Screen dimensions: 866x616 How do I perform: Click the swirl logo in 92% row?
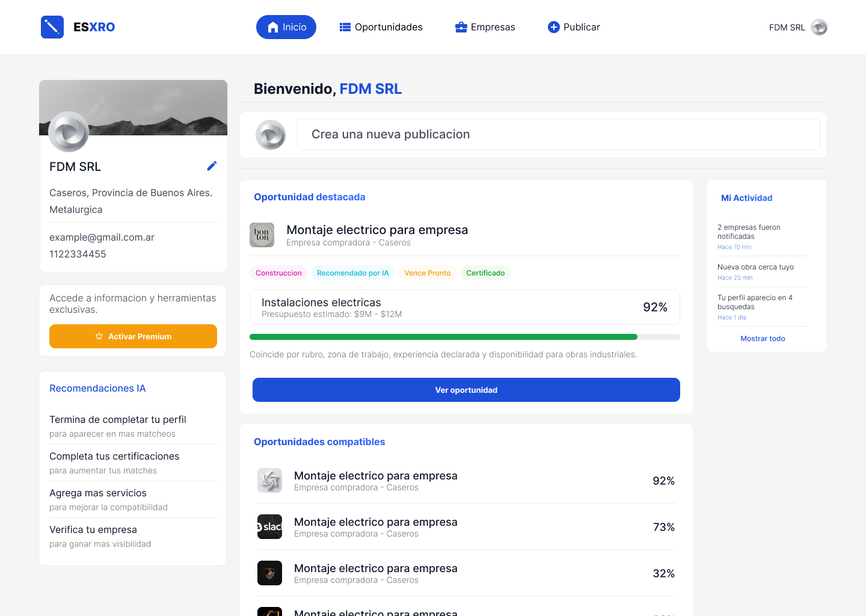269,481
